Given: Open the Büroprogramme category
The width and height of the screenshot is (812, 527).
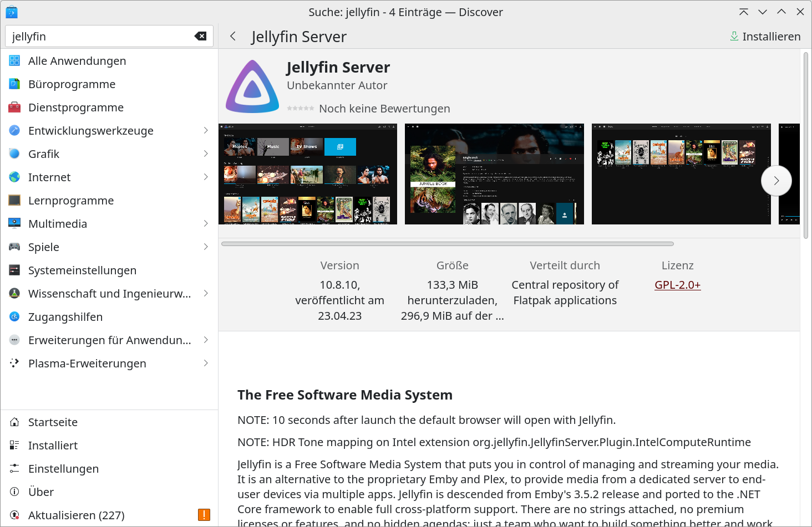Looking at the screenshot, I should tap(72, 84).
